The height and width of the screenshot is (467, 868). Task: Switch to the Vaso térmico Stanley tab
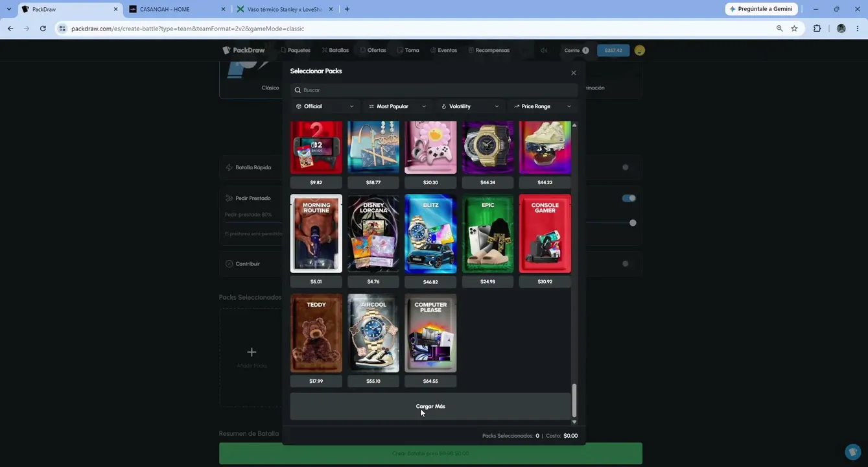[285, 9]
